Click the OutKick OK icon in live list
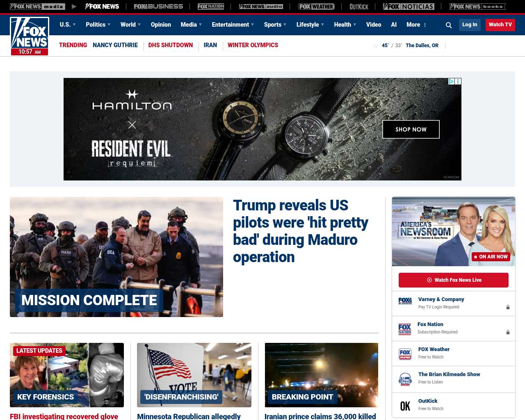The height and width of the screenshot is (420, 525). point(405,406)
